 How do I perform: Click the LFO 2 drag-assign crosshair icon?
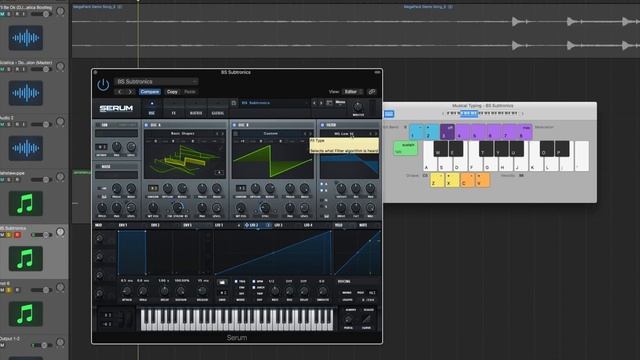point(247,225)
